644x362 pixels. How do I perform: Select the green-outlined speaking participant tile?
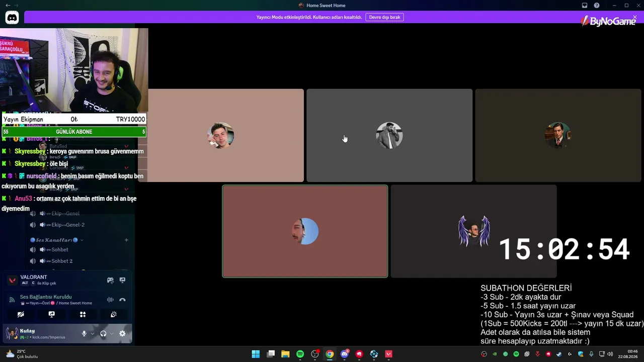(x=305, y=231)
